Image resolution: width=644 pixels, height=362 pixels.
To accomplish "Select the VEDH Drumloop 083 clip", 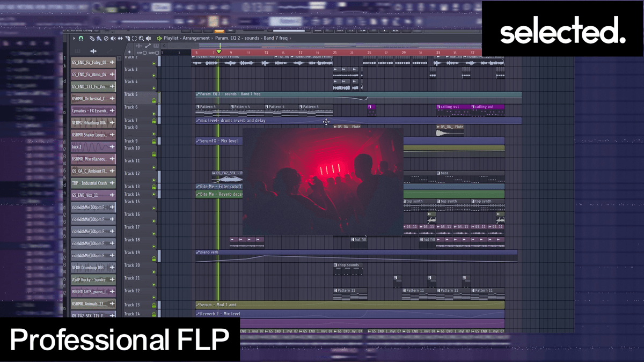I will [x=89, y=268].
